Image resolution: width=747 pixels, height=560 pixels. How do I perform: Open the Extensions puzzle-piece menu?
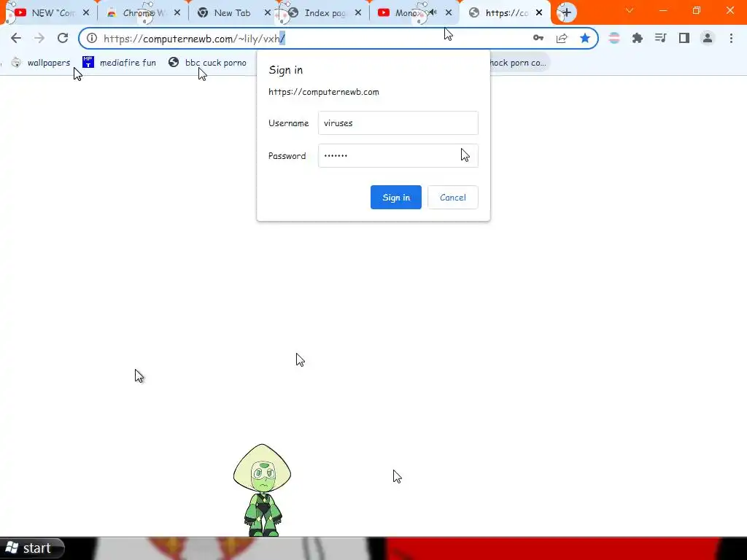click(x=638, y=38)
